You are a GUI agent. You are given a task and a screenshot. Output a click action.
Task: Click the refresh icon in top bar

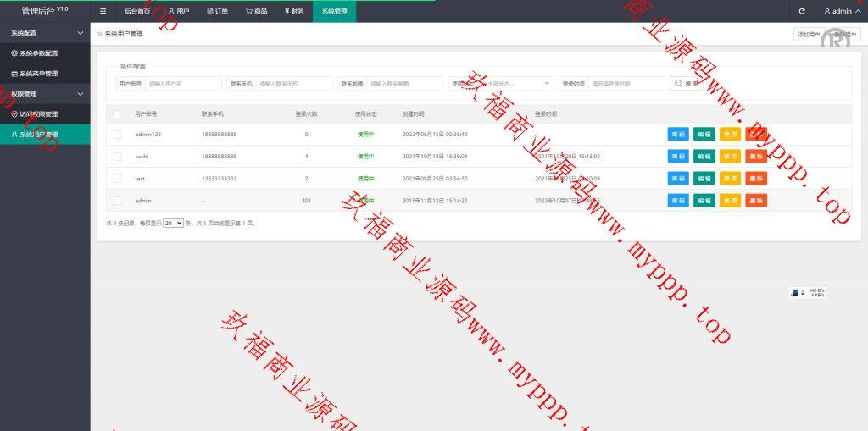tap(801, 11)
